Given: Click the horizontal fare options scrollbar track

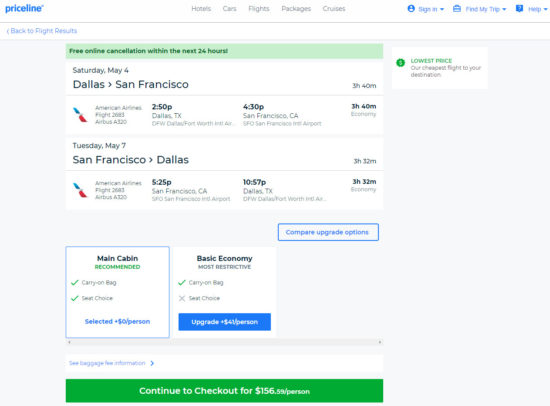Looking at the screenshot, I should (224, 342).
